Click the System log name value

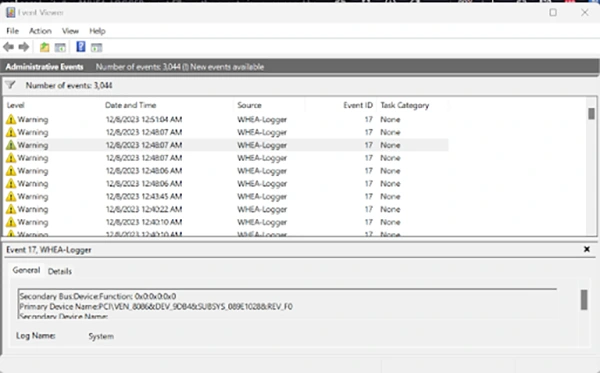[101, 336]
